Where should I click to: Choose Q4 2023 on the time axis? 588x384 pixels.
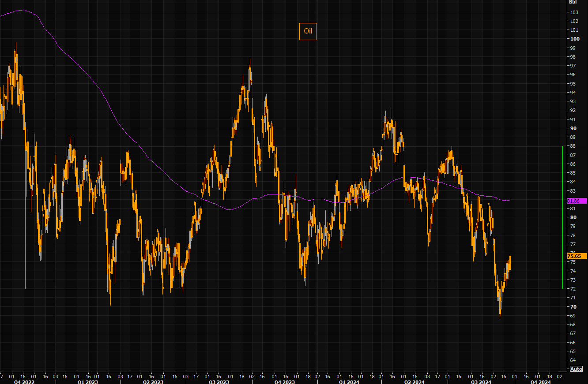point(285,382)
